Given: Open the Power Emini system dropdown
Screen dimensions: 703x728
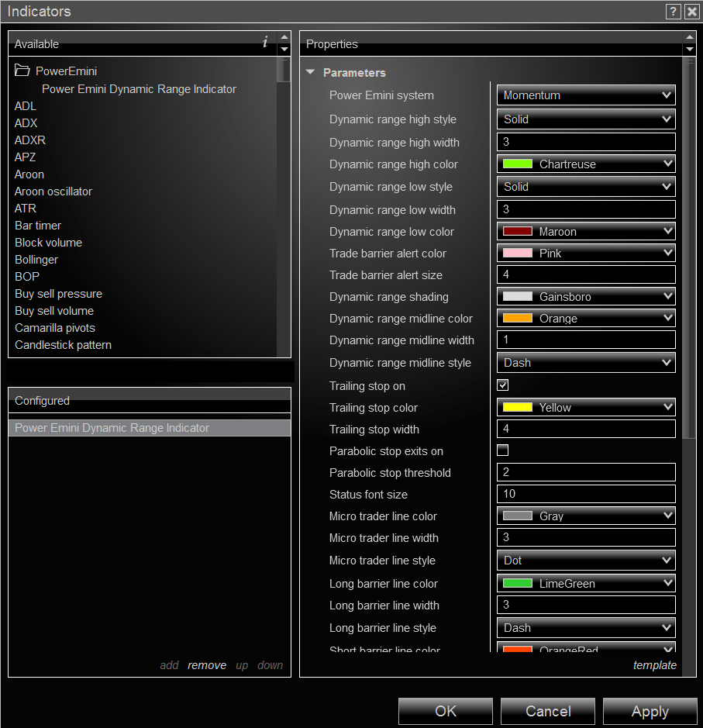Looking at the screenshot, I should pos(586,95).
